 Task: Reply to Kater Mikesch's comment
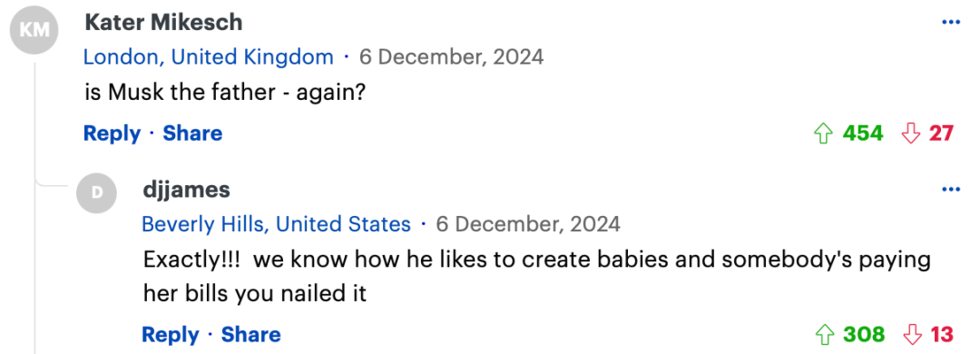112,133
